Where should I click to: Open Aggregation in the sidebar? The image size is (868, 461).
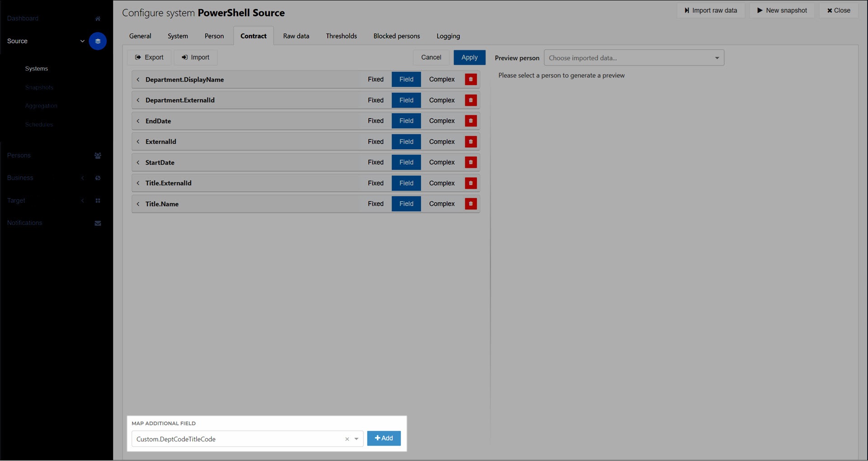coord(41,106)
